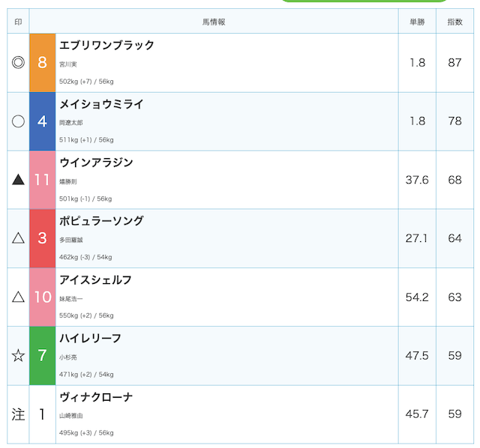Open horse メイショウミライ details

point(101,104)
